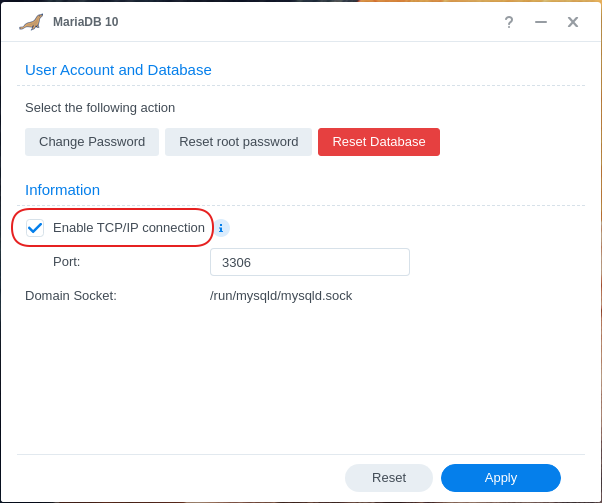Focus the Port input field showing 3306
The image size is (602, 503).
[310, 262]
